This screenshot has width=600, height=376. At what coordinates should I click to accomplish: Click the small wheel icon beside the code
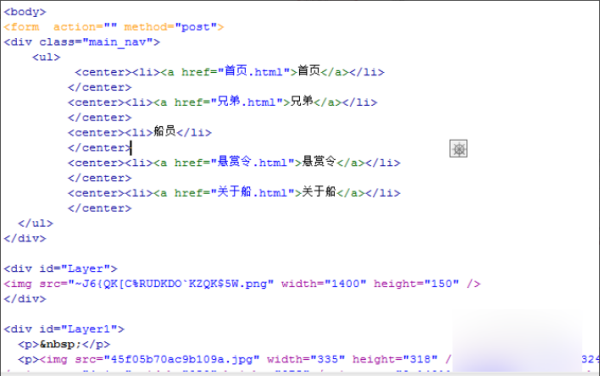[458, 149]
